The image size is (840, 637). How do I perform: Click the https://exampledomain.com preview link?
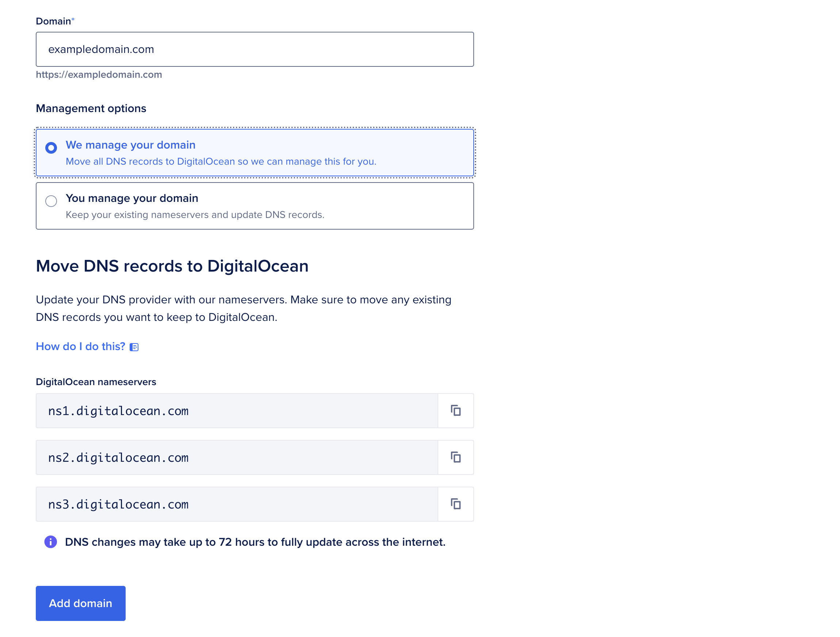point(99,74)
